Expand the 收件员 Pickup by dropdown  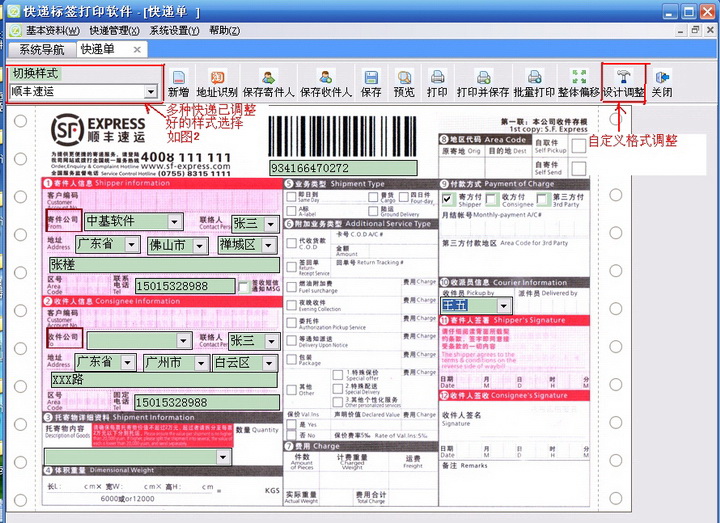pos(504,305)
